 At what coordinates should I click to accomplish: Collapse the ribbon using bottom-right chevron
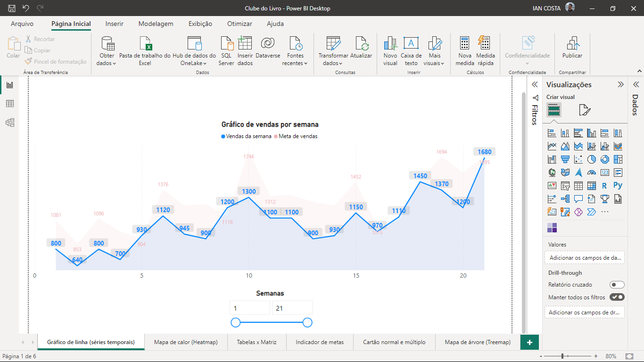point(639,71)
